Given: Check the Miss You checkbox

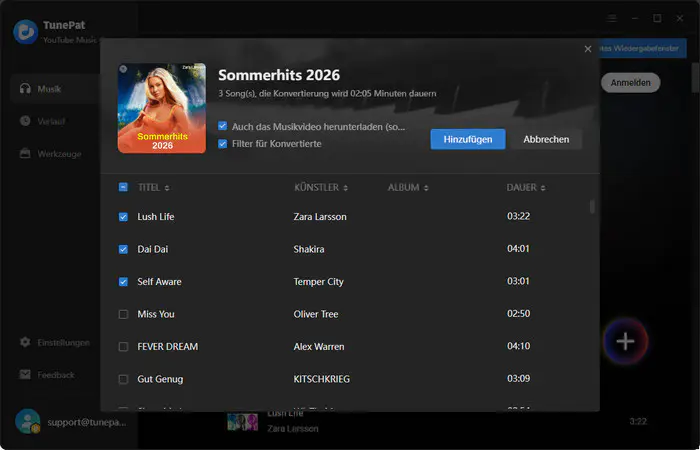Looking at the screenshot, I should tap(123, 314).
